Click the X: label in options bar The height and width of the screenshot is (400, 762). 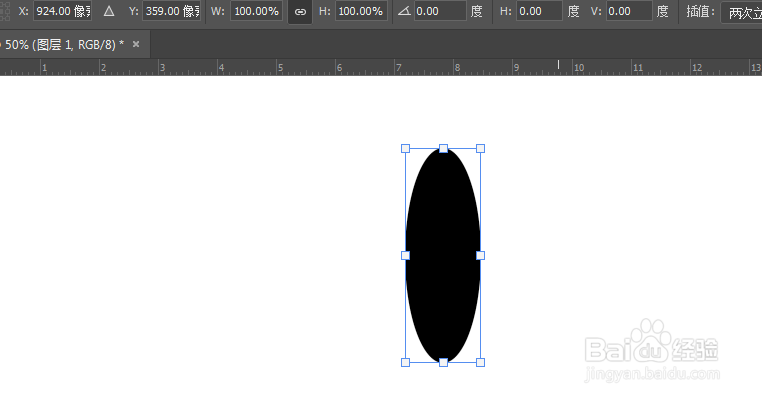pyautogui.click(x=23, y=11)
